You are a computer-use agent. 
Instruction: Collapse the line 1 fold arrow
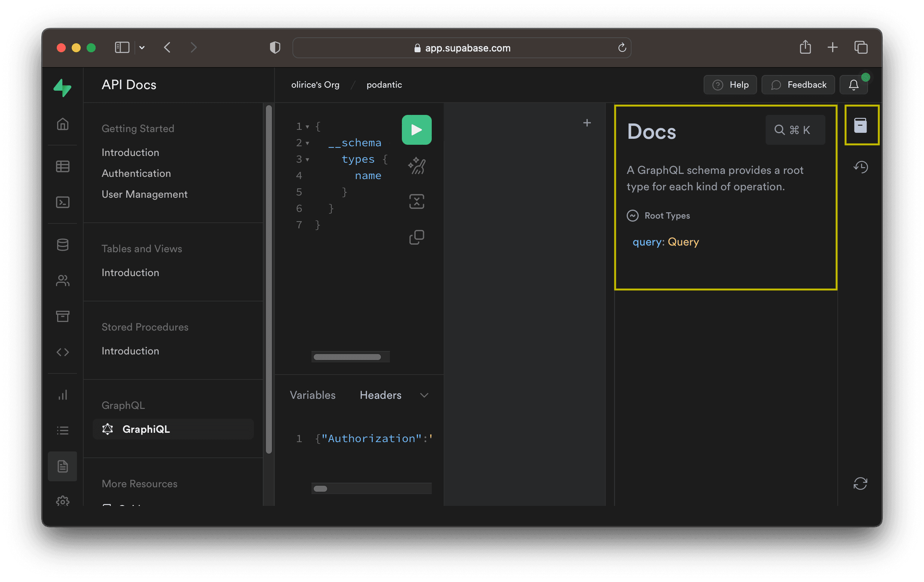pos(307,127)
